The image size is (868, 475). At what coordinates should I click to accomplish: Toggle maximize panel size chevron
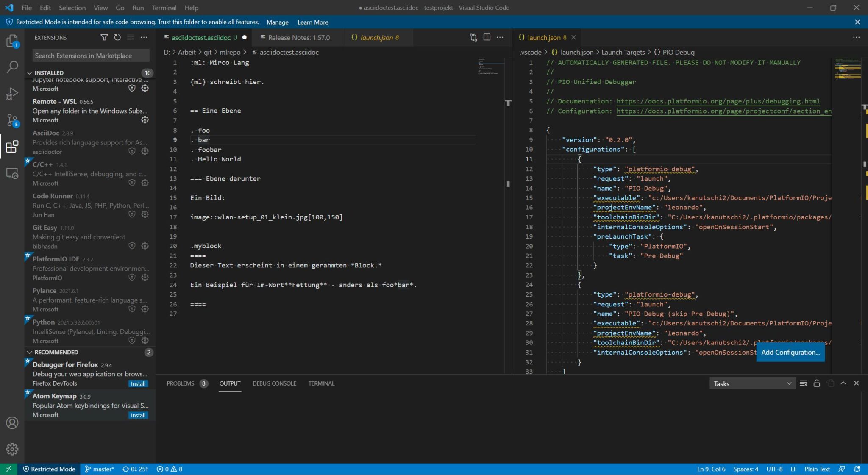coord(843,383)
